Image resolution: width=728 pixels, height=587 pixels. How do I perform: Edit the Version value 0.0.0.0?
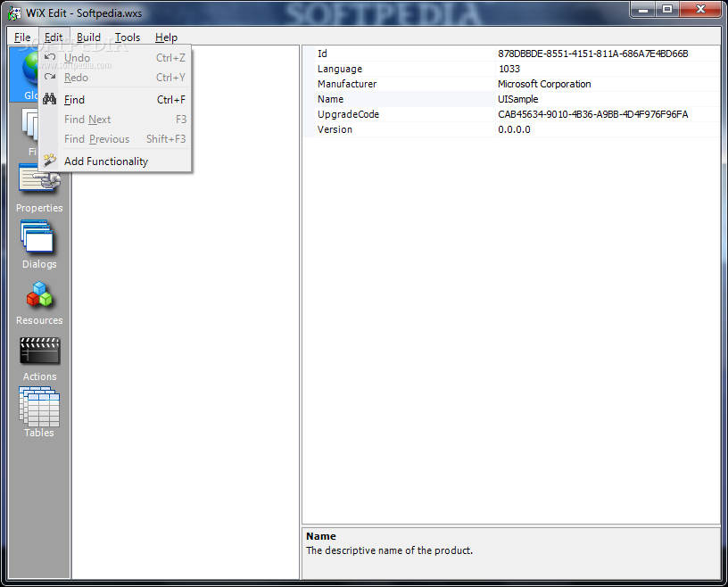(514, 129)
